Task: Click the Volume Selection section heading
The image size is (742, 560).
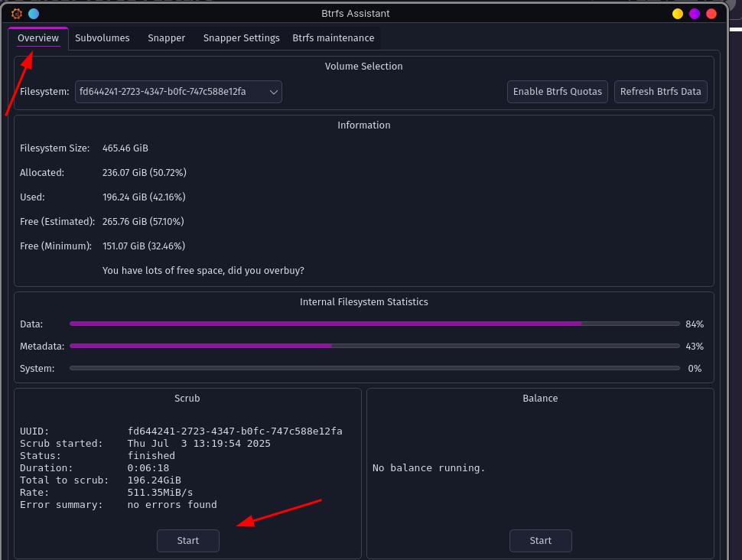Action: coord(363,67)
